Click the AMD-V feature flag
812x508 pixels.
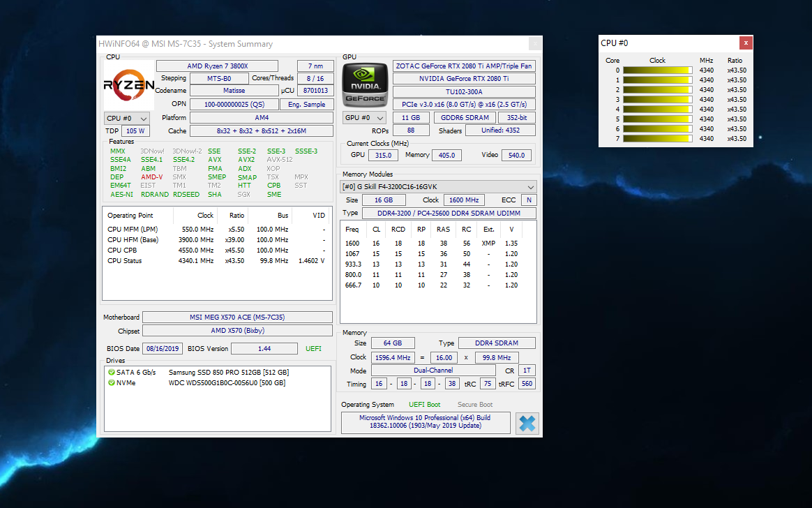coord(152,177)
